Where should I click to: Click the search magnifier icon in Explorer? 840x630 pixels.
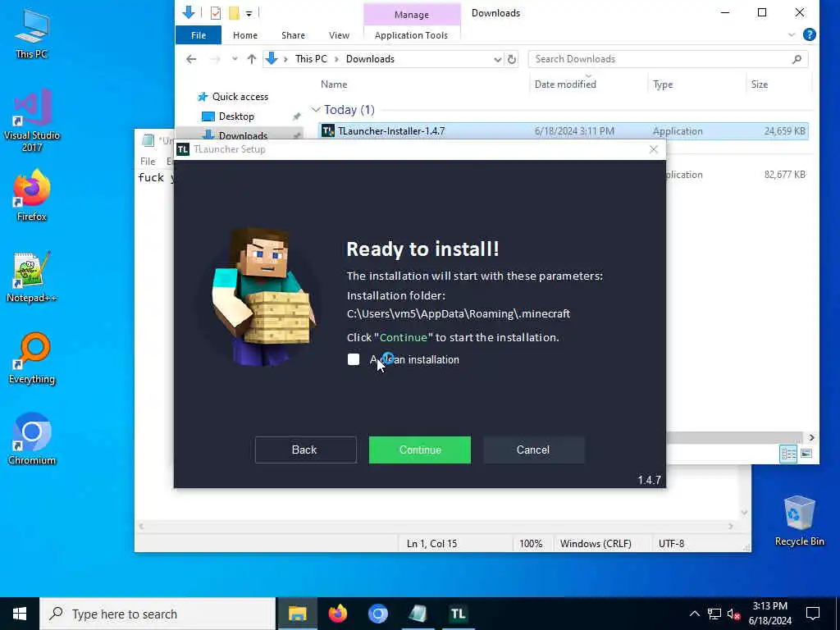pos(797,59)
